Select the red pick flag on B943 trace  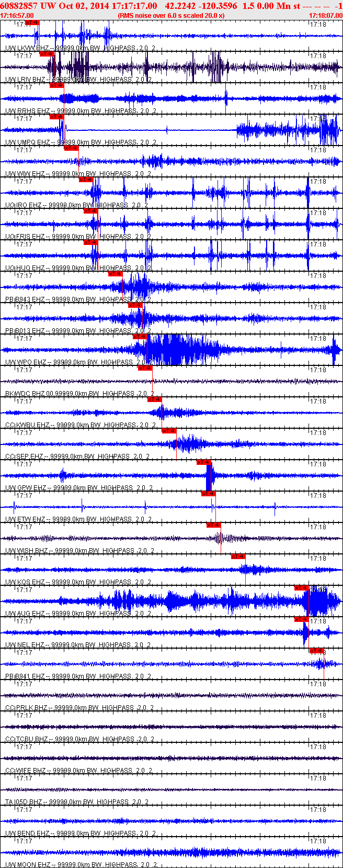115,274
